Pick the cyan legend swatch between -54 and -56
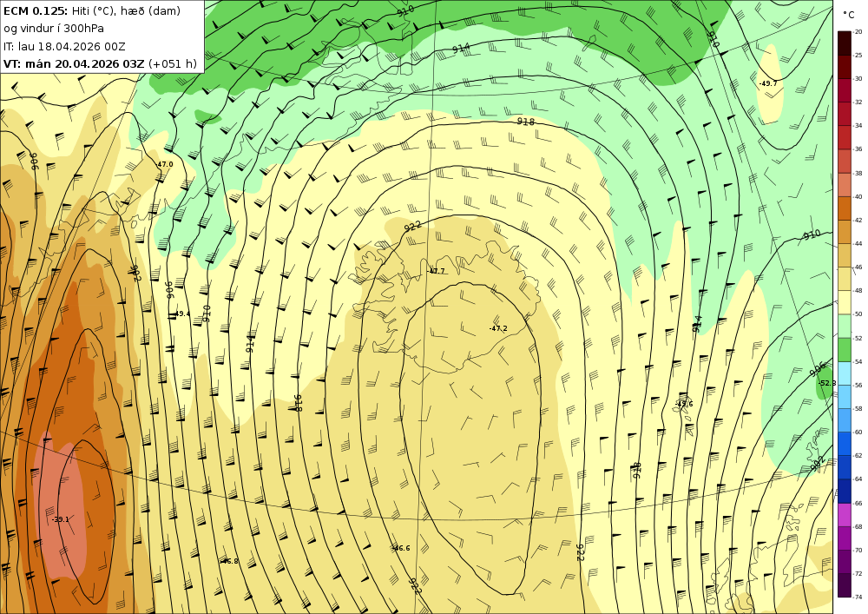Screen dimensions: 868x614 point(845,373)
